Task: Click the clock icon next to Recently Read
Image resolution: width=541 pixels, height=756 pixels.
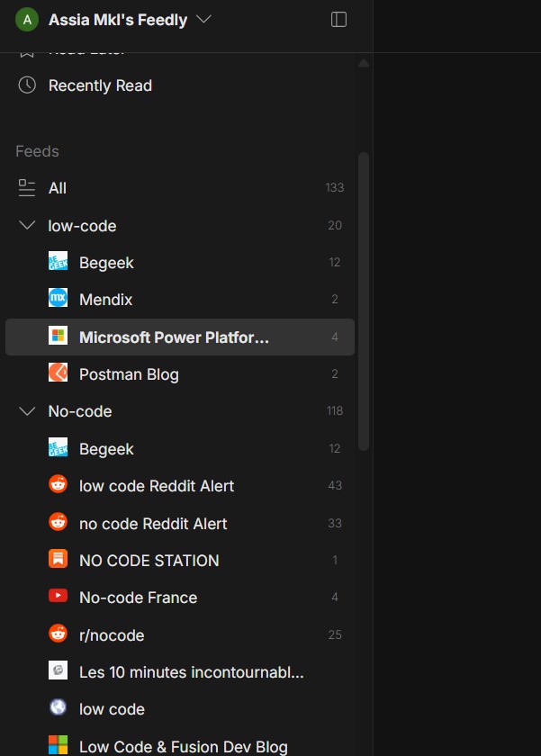Action: 27,85
